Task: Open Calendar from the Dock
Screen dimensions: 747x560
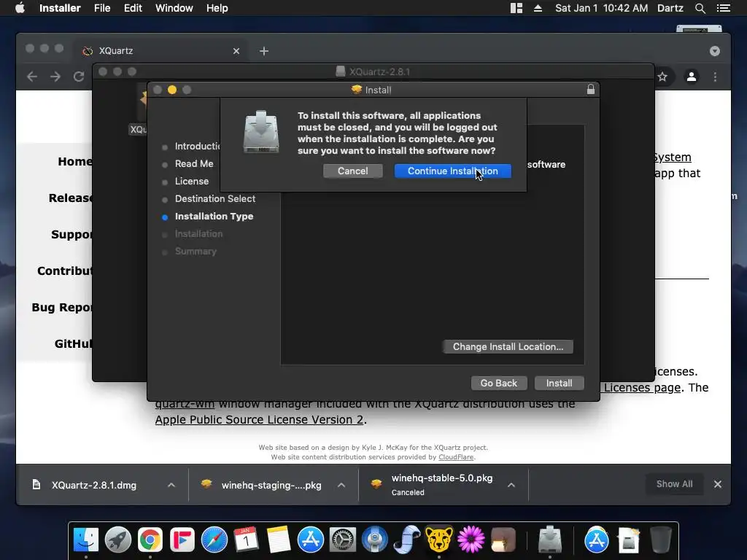Action: tap(247, 540)
